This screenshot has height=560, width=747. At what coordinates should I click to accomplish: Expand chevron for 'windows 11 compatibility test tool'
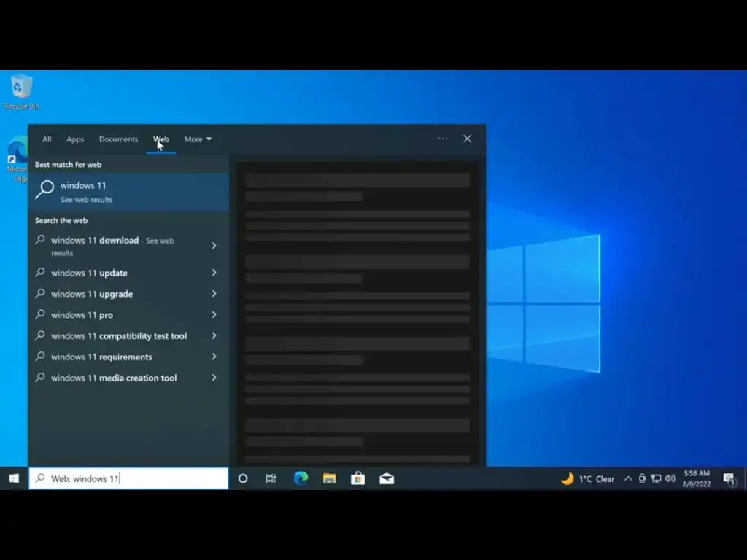[214, 335]
